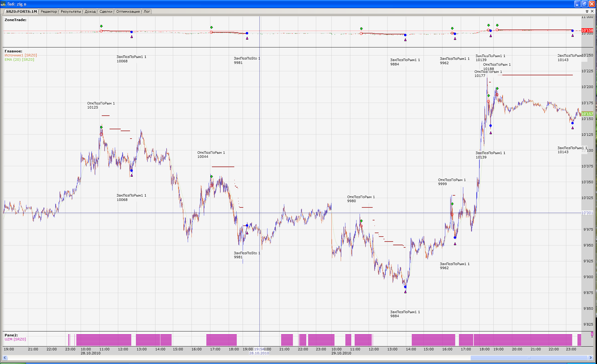Open the Доход tab
The height and width of the screenshot is (364, 597).
click(90, 11)
